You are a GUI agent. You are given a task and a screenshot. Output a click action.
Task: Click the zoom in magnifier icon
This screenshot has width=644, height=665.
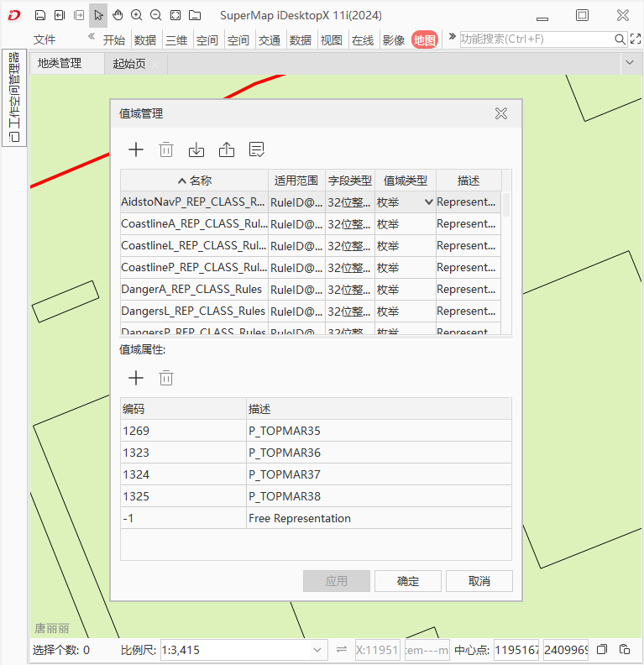pos(137,15)
